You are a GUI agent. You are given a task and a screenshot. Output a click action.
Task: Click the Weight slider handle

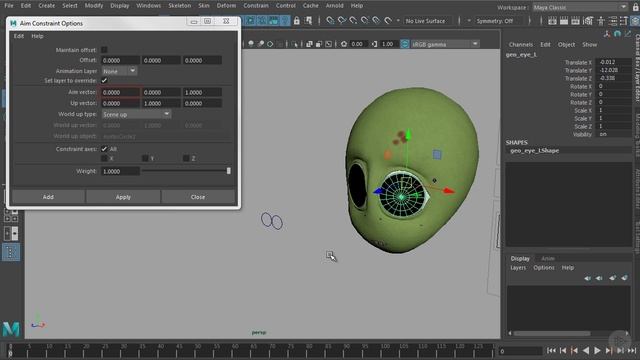point(229,171)
